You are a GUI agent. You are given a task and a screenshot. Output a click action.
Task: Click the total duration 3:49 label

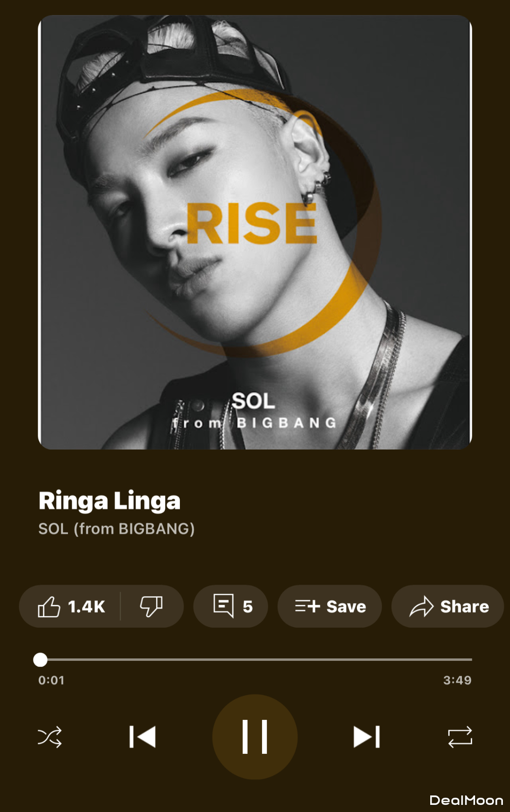point(457,680)
